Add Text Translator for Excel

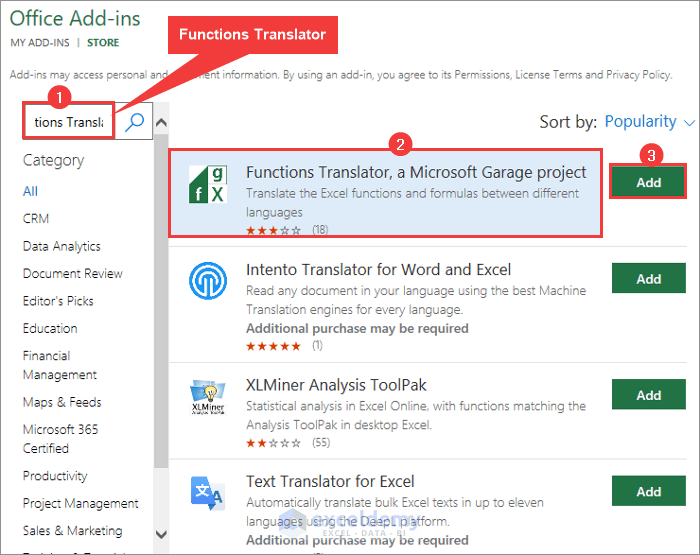[x=648, y=491]
